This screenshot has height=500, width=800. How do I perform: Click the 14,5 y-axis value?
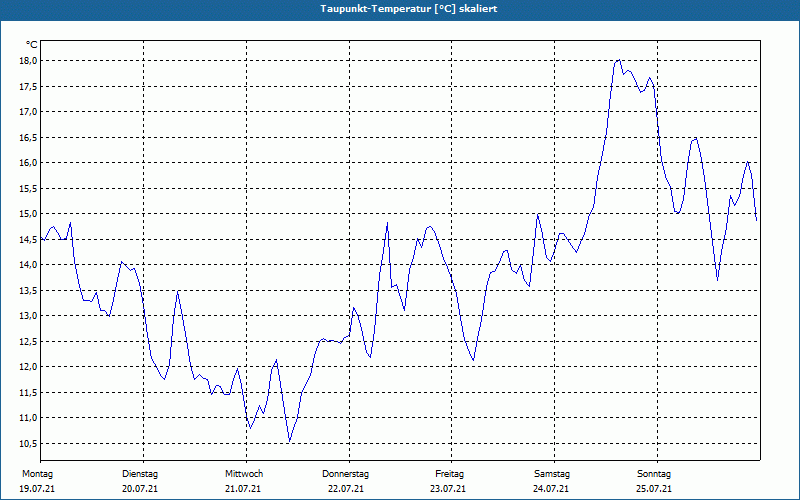pyautogui.click(x=29, y=239)
